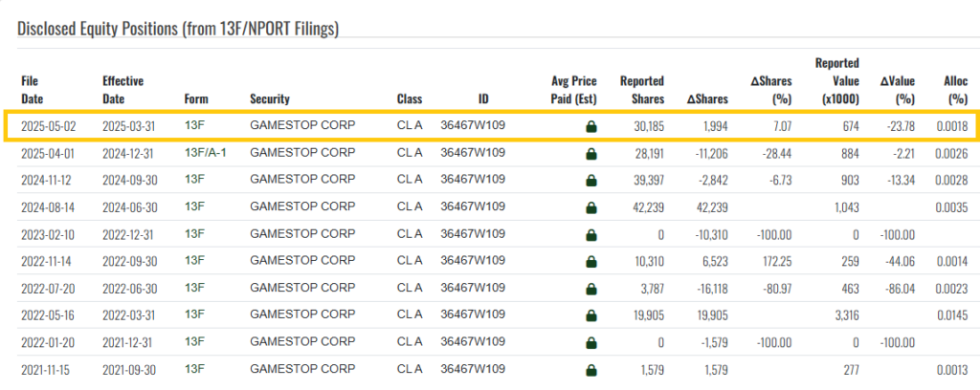Click the lock icon in the 2025-05-02 row
Screen dimensions: 980x390
(x=590, y=127)
